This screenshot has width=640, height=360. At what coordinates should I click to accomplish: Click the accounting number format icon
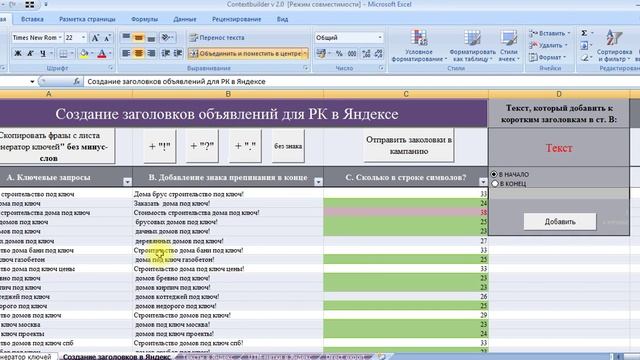click(321, 53)
